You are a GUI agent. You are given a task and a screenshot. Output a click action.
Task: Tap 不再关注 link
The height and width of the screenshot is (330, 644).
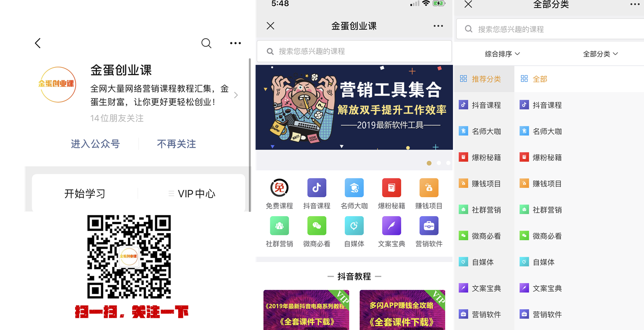pyautogui.click(x=176, y=144)
